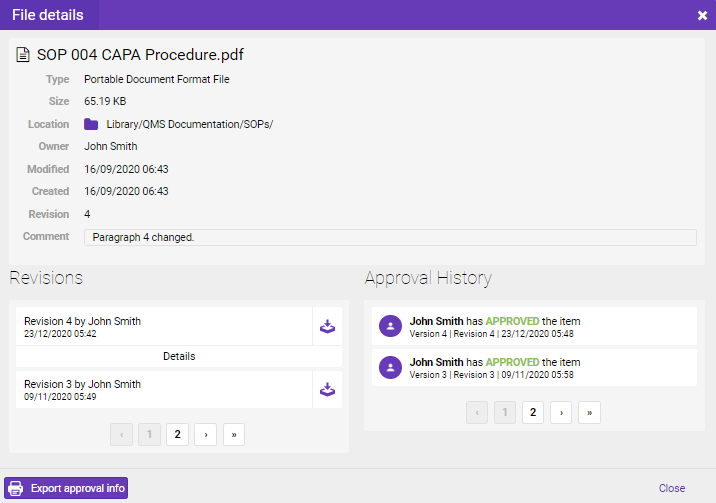Click the purple folder icon in Location
Image resolution: width=716 pixels, height=503 pixels.
pos(91,124)
